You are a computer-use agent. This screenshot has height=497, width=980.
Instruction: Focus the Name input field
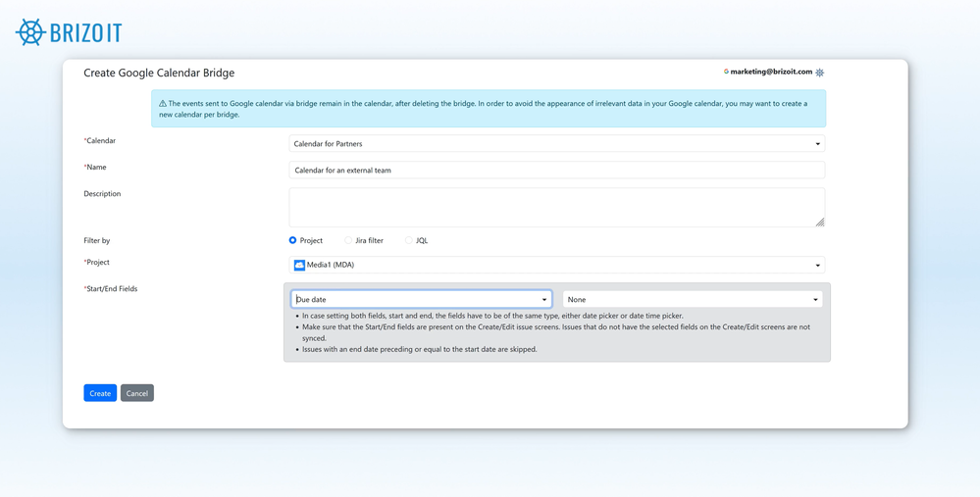pos(556,170)
